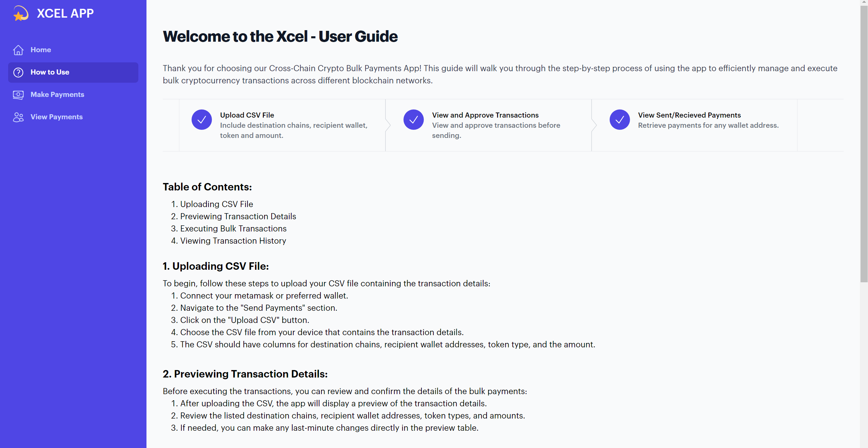Click View and Approve Transactions step title

(485, 115)
